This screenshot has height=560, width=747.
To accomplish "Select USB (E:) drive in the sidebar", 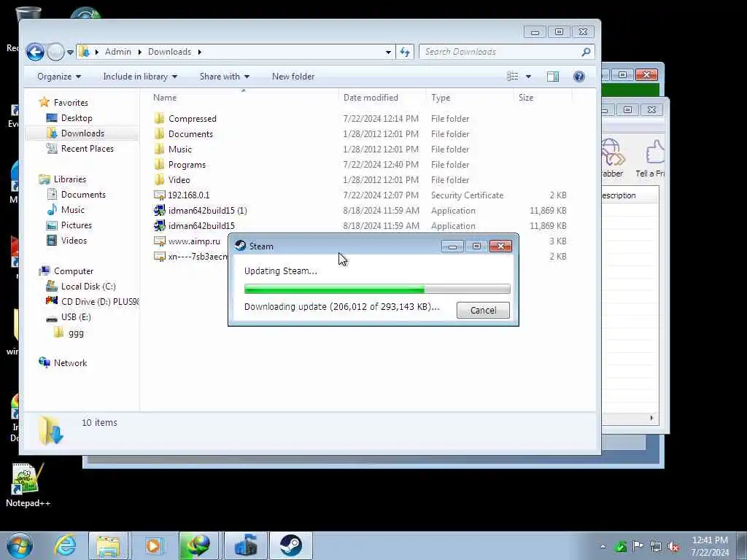I will [75, 317].
